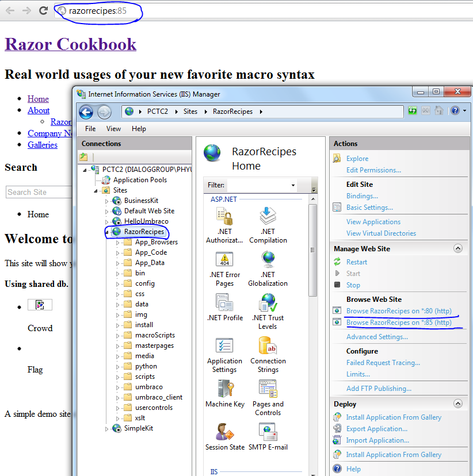Click the Search Site input field
This screenshot has height=476, width=473.
[39, 192]
